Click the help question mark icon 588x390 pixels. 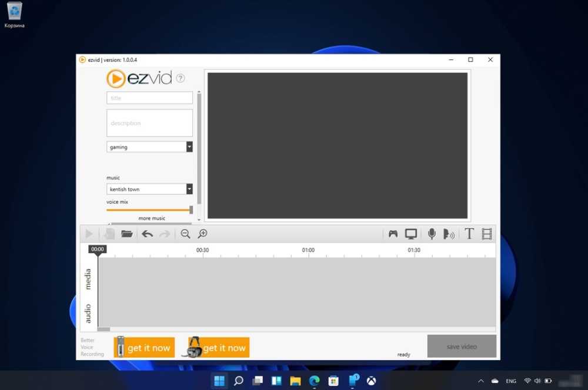point(181,78)
